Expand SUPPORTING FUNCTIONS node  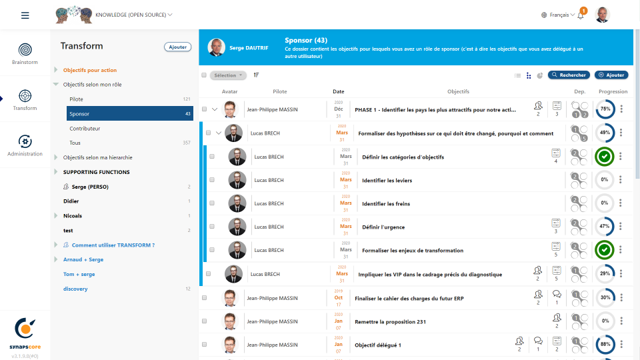click(56, 172)
